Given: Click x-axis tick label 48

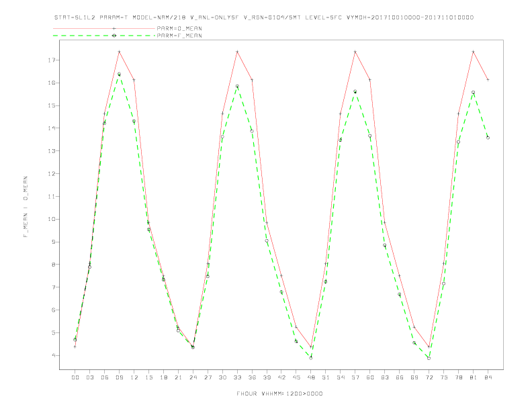Looking at the screenshot, I should tap(311, 377).
